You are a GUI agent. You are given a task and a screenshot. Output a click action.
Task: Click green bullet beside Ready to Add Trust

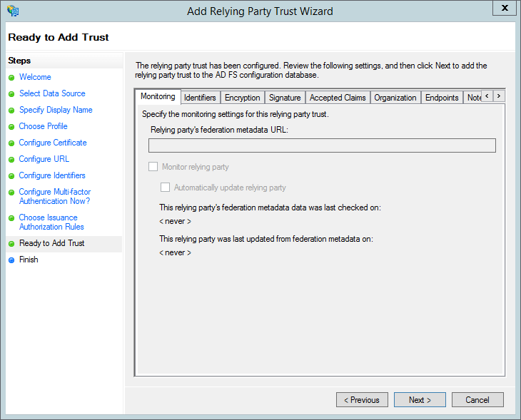tap(11, 244)
